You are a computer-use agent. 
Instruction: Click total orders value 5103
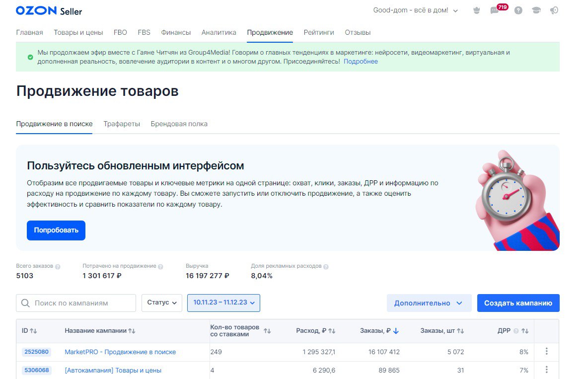tap(25, 276)
